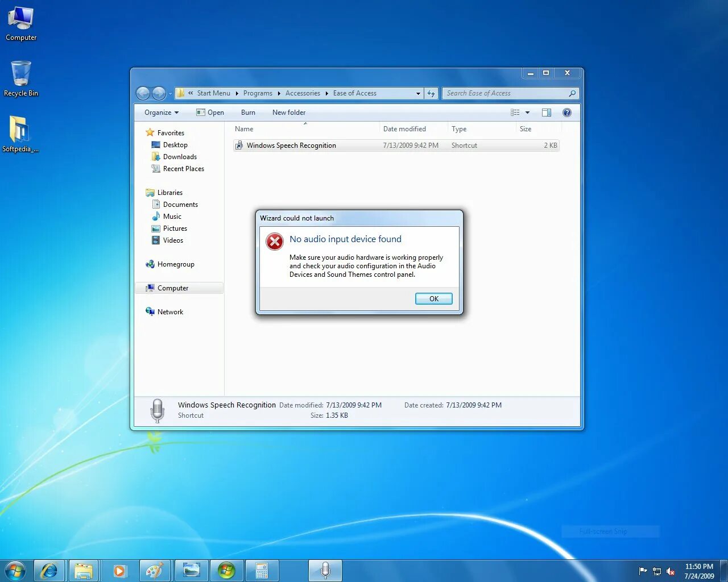The width and height of the screenshot is (728, 582).
Task: Click New folder in the toolbar
Action: 289,113
